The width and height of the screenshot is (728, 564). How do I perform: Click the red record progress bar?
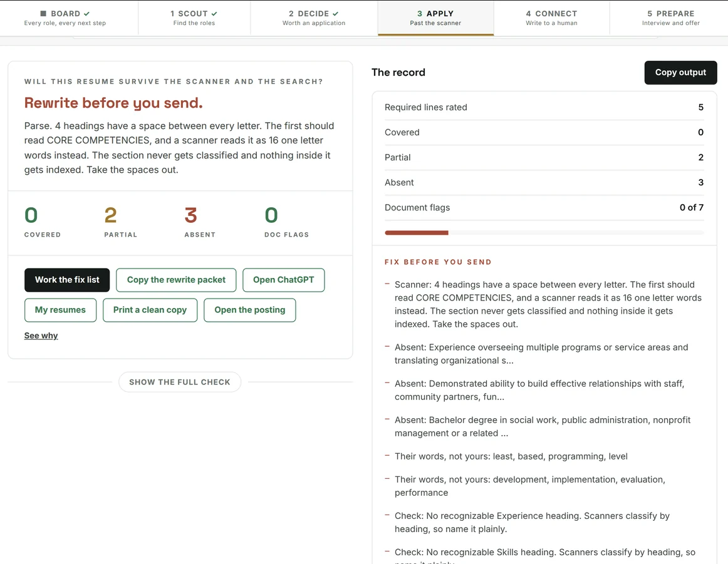417,233
